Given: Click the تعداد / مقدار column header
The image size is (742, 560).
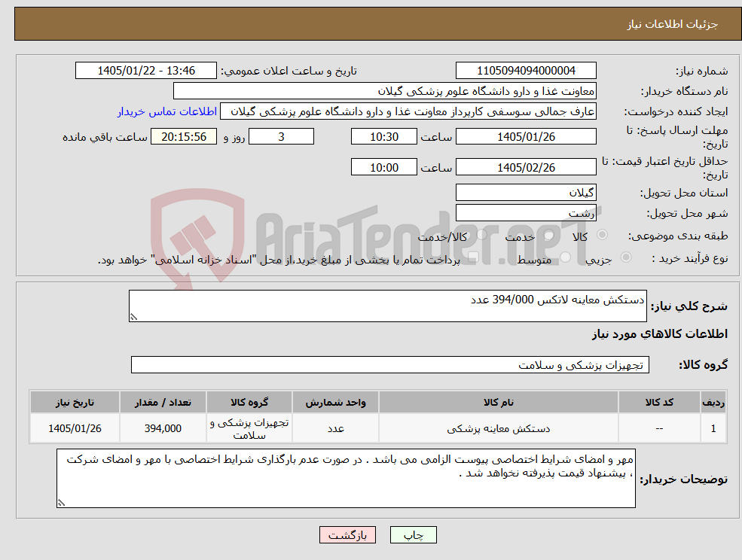Looking at the screenshot, I should click(x=163, y=402).
